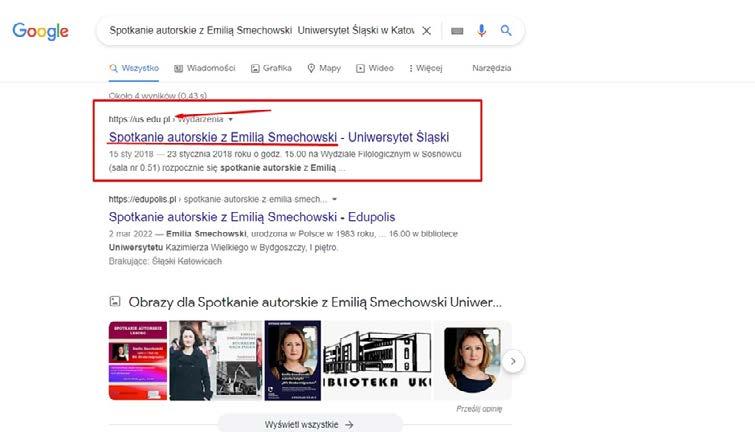Switch to the Grafika tab

[x=271, y=68]
